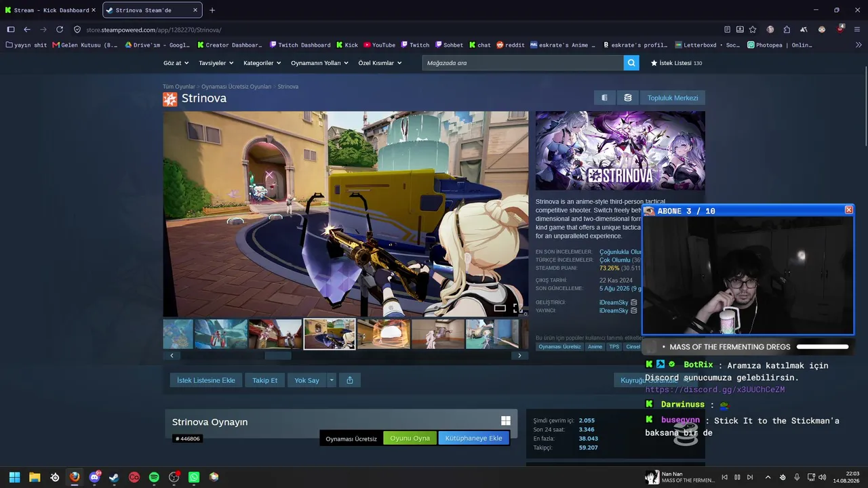The height and width of the screenshot is (488, 868).
Task: Click the panel icon left of the database icon
Action: tap(604, 98)
